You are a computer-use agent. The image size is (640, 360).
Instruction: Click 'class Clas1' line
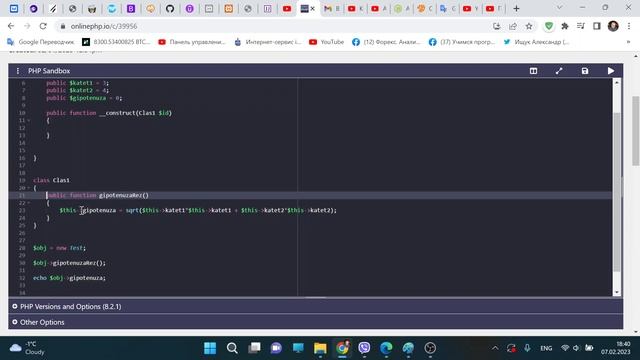(51, 180)
